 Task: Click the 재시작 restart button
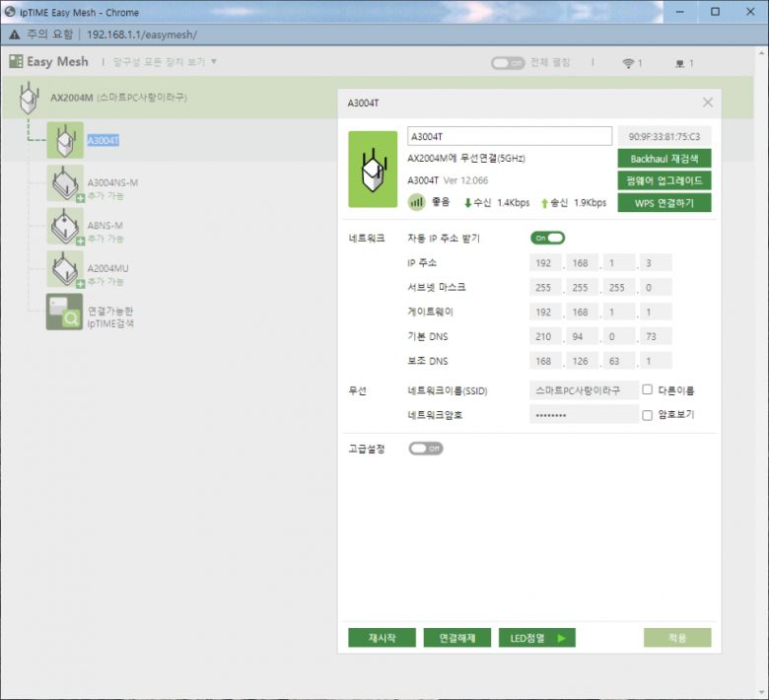coord(383,638)
